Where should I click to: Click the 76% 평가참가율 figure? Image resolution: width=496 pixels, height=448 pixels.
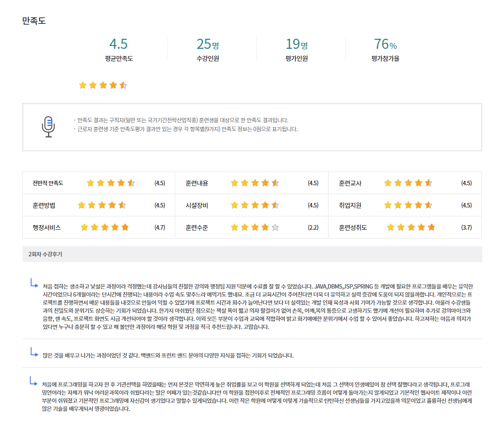[385, 44]
